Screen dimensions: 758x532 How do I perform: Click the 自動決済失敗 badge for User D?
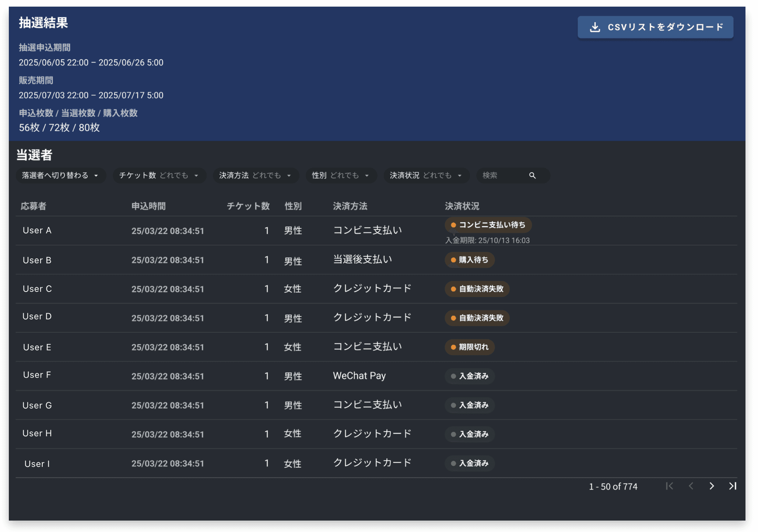pyautogui.click(x=477, y=318)
